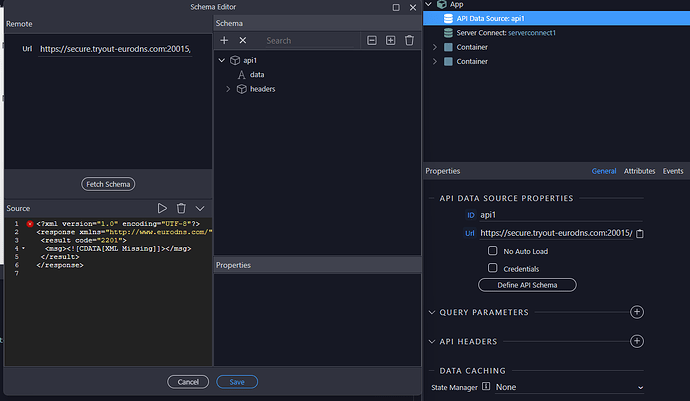Click the error marker on source line 1
The image size is (690, 401).
30,224
